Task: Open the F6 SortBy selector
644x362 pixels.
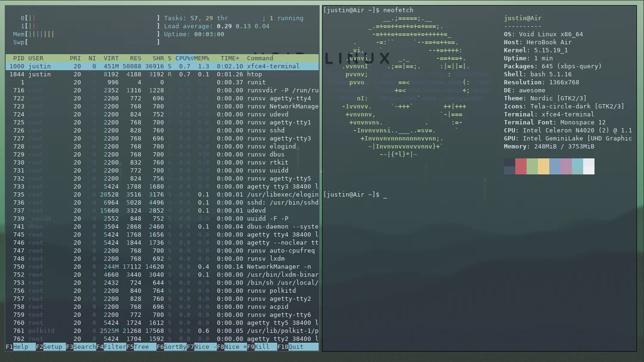Action: (171, 346)
